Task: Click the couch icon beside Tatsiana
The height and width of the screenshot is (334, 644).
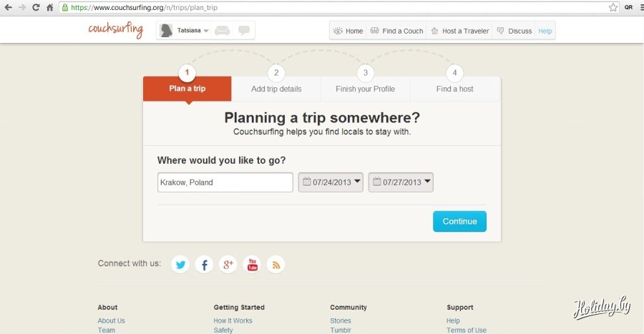Action: tap(222, 31)
